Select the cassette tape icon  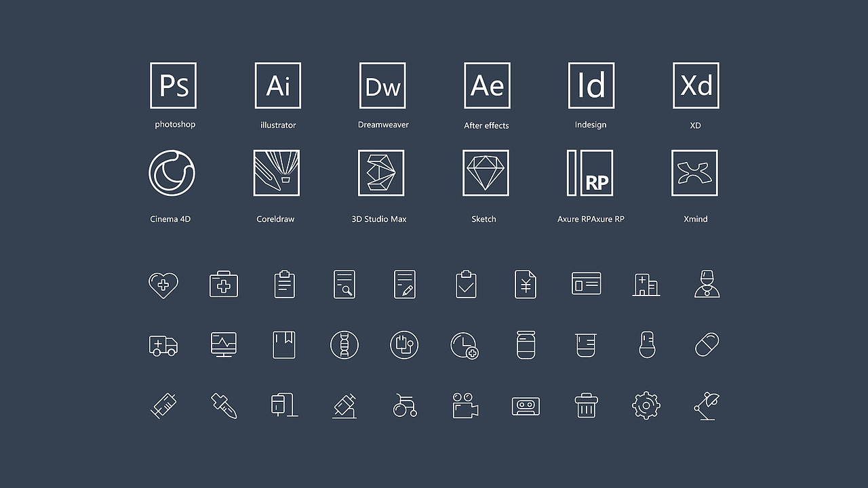(526, 406)
